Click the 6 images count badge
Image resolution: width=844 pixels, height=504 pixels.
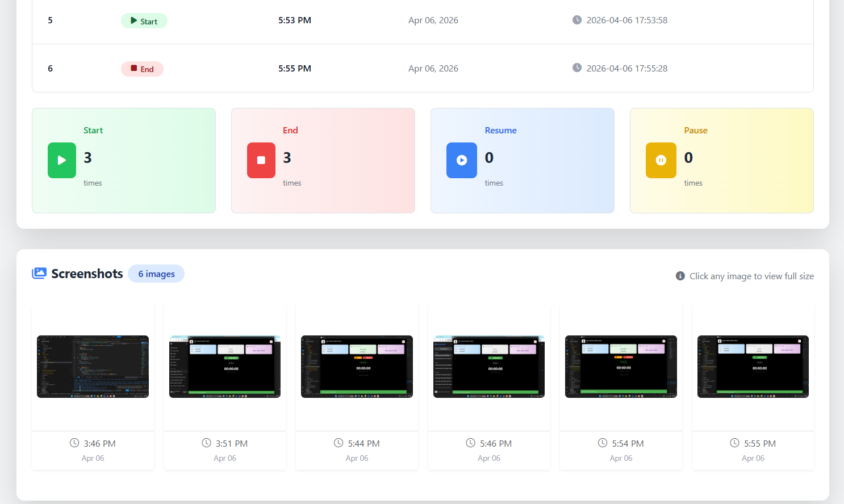point(156,274)
